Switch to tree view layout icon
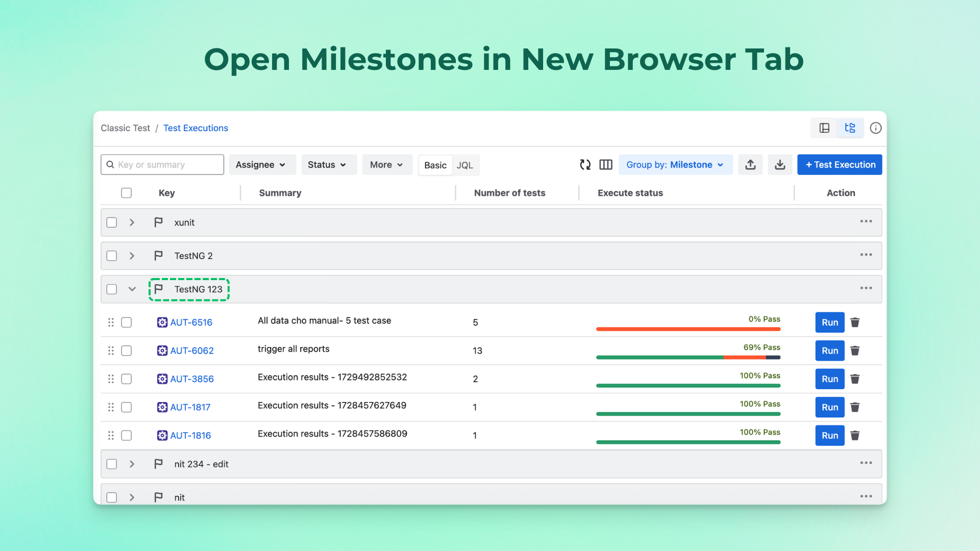 [x=850, y=128]
